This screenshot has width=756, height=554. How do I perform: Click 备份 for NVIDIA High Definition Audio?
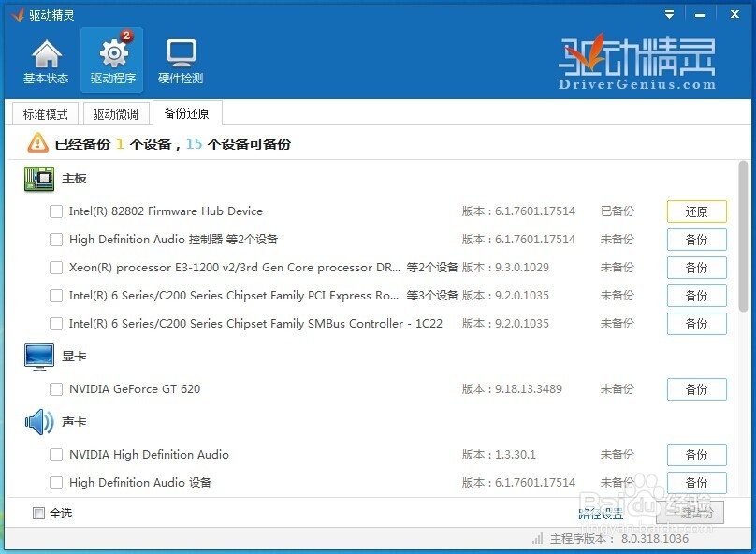[x=697, y=455]
